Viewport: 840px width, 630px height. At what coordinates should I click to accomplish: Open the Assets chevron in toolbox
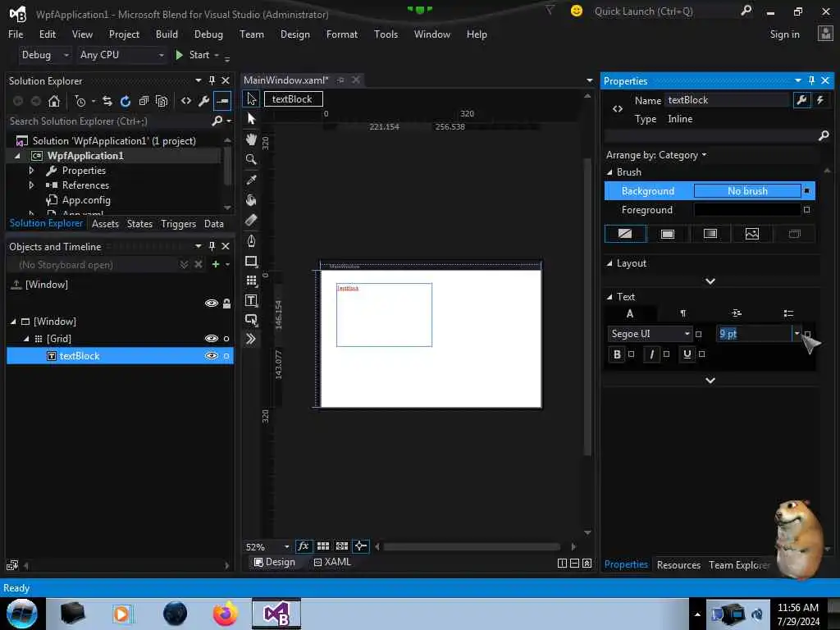[x=251, y=339]
